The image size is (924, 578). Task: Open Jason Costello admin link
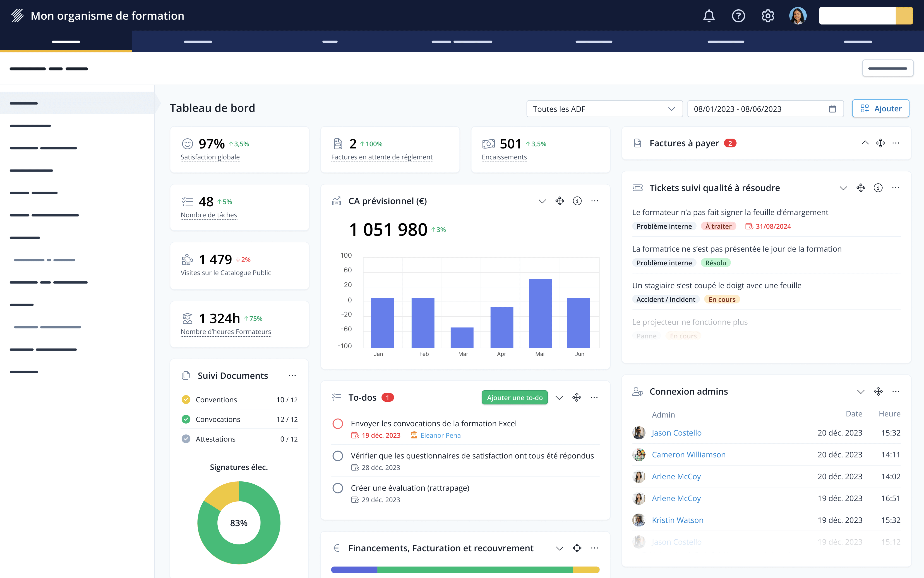pos(676,433)
